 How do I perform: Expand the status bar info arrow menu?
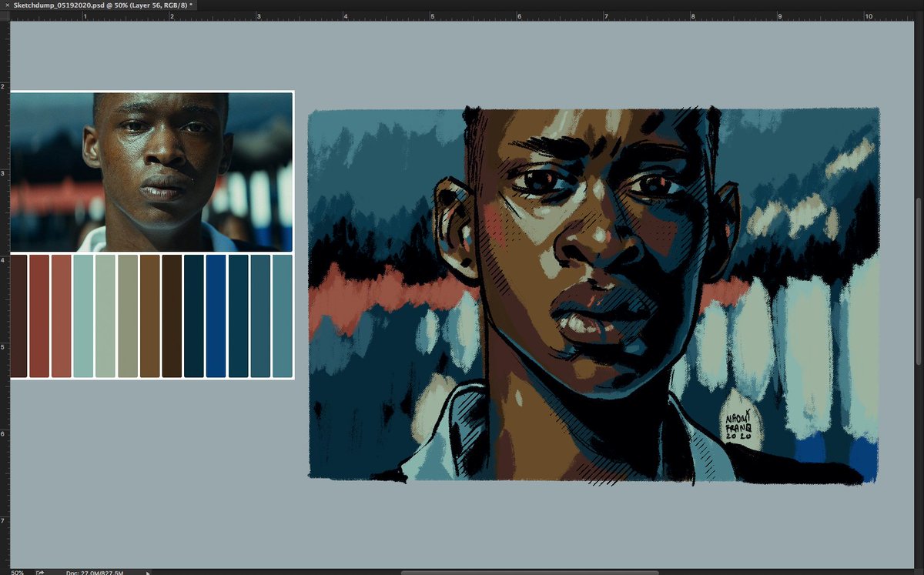click(149, 572)
